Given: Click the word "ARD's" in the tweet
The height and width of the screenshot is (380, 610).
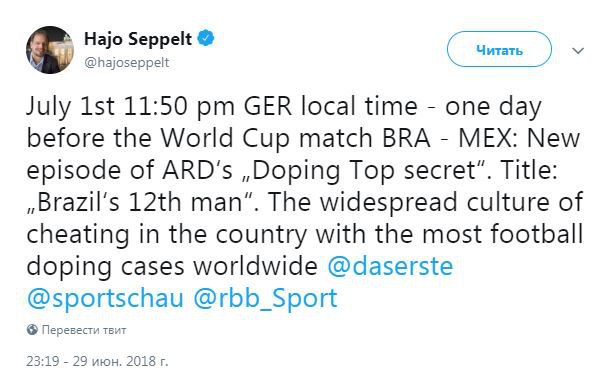Looking at the screenshot, I should 197,170.
